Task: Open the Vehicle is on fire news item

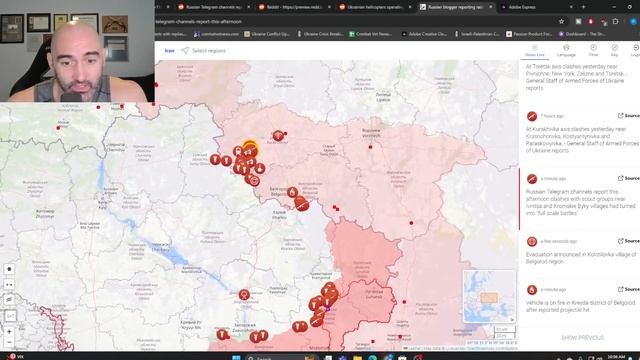Action: [580, 306]
